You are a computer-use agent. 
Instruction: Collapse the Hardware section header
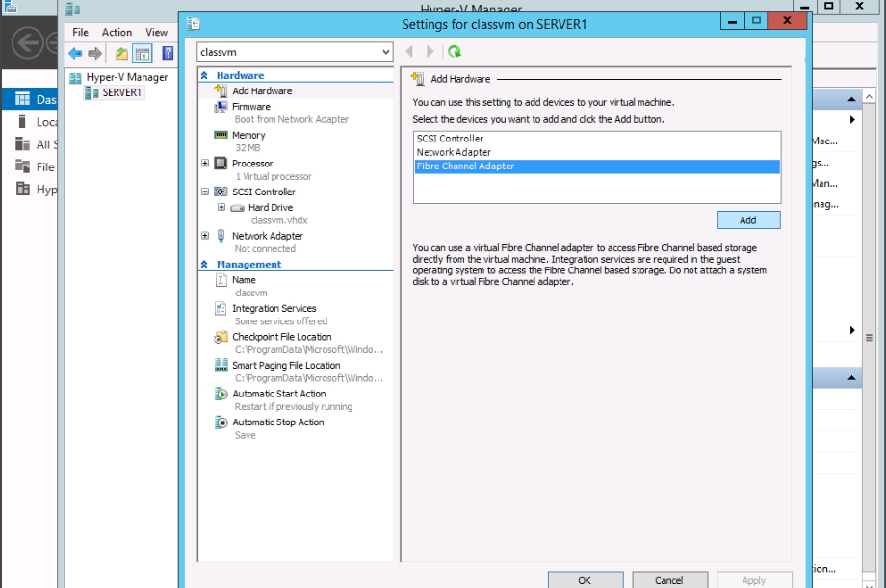tap(204, 75)
